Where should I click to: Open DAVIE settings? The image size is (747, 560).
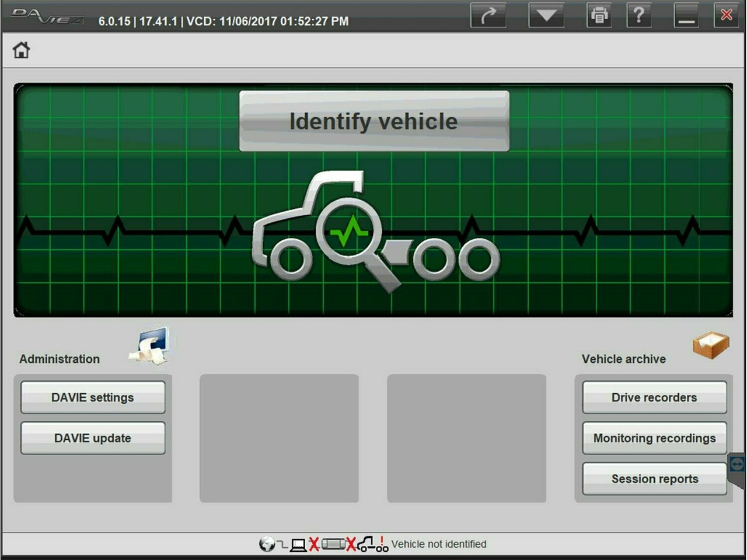[93, 397]
